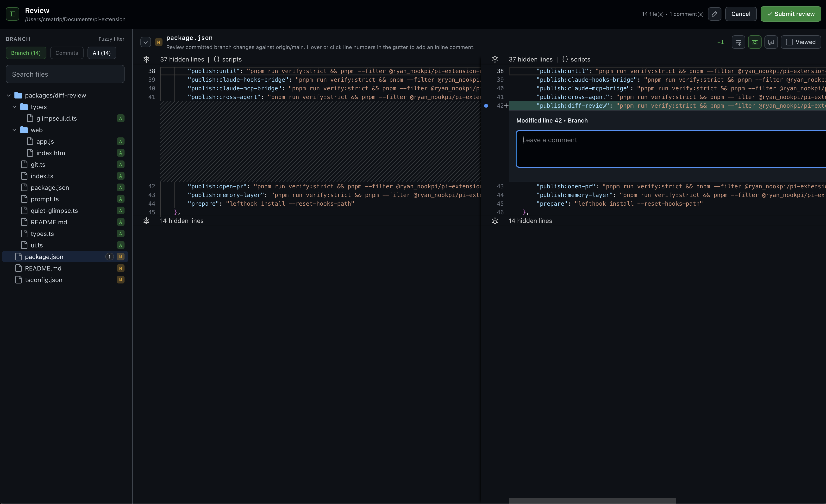This screenshot has width=826, height=504.
Task: Open tsconfig.json in the file tree
Action: 44,280
